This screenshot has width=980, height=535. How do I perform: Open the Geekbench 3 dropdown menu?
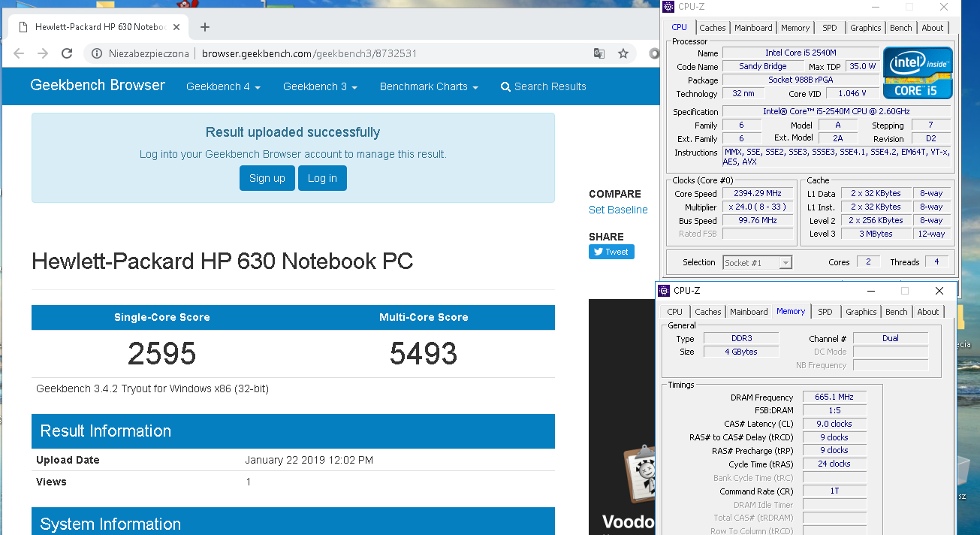320,86
